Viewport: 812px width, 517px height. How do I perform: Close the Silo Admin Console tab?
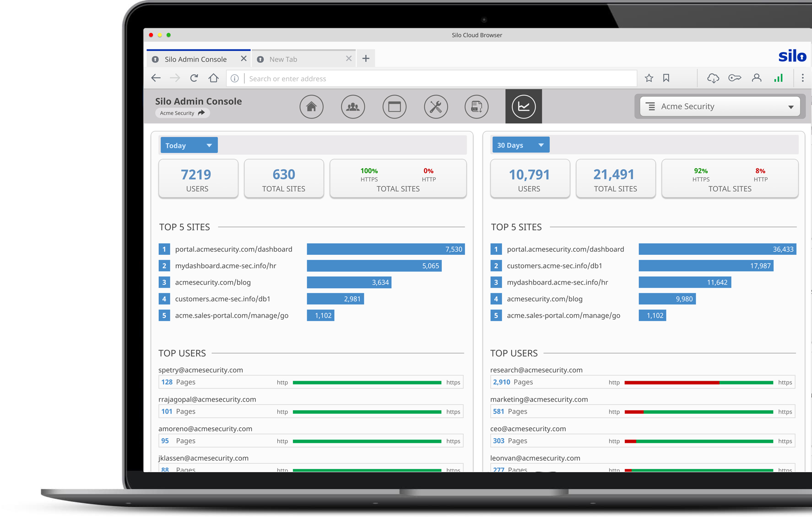click(x=244, y=59)
